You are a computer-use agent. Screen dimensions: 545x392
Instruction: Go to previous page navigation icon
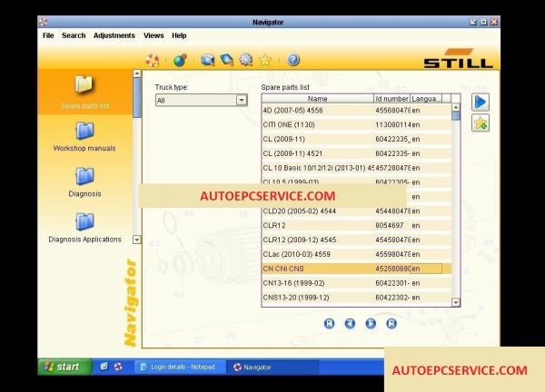coord(350,324)
